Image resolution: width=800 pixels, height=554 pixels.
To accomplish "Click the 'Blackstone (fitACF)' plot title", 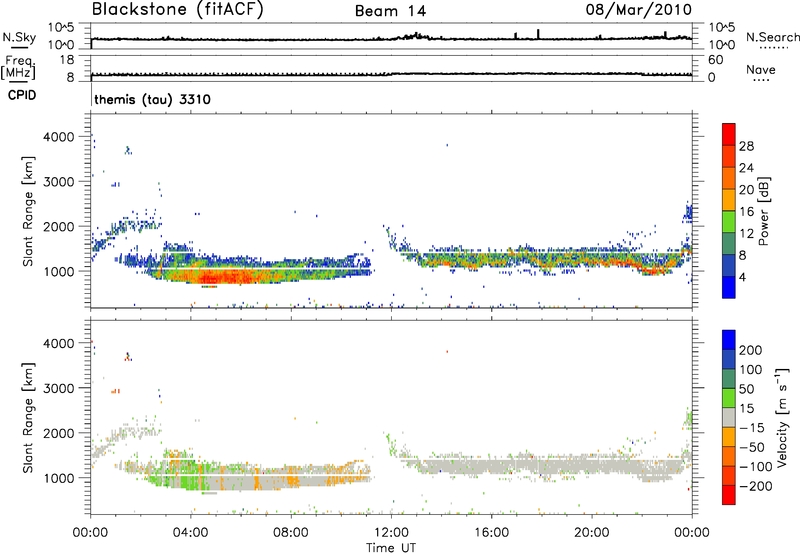I will coord(178,9).
